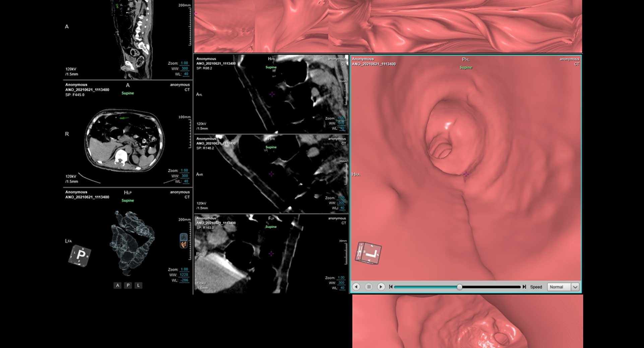Viewport: 644px width, 348px height.
Task: Click the green Supine label in the axial panel
Action: click(x=128, y=93)
